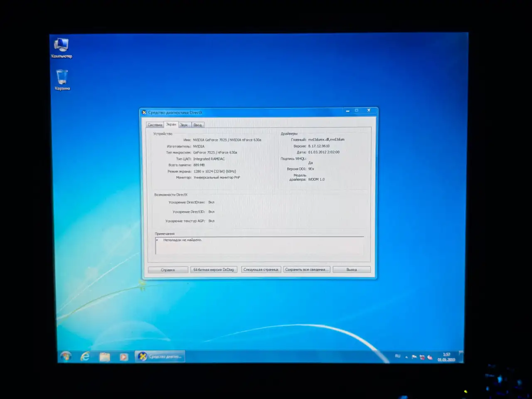The width and height of the screenshot is (532, 399).
Task: Launch Internet Explorer from the taskbar
Action: coord(86,356)
